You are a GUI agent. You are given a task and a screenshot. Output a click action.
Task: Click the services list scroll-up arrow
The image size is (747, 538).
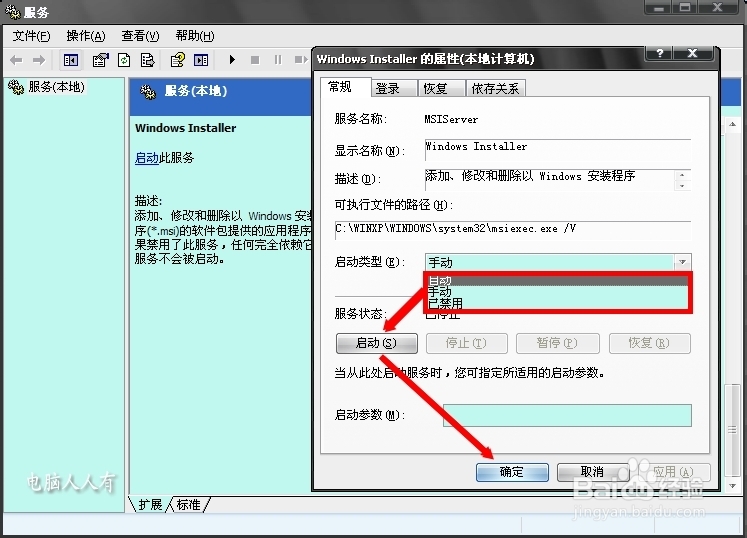(x=733, y=124)
